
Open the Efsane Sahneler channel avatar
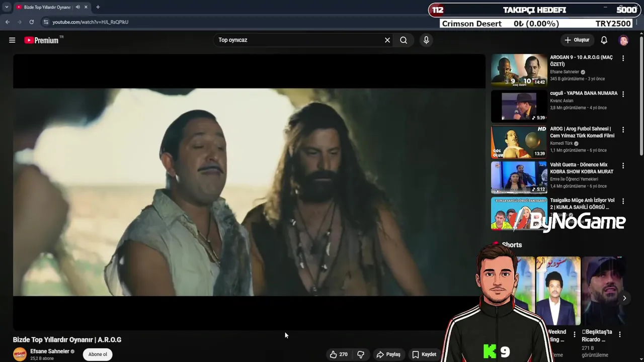[20, 354]
